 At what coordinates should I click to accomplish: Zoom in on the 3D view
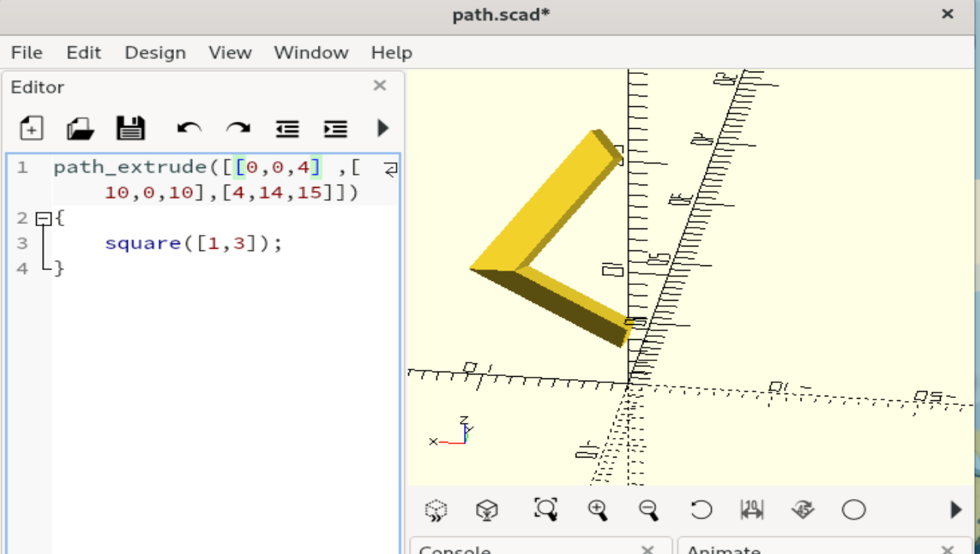tap(598, 510)
